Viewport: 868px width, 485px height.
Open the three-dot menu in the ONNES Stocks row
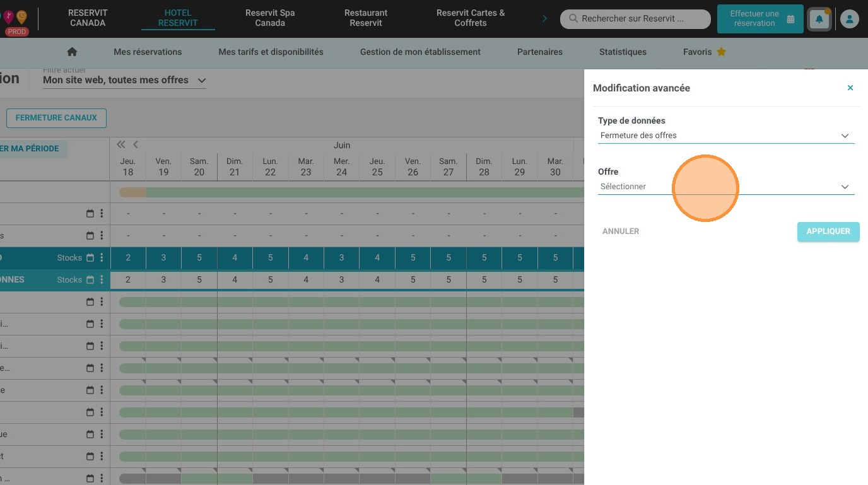[102, 279]
